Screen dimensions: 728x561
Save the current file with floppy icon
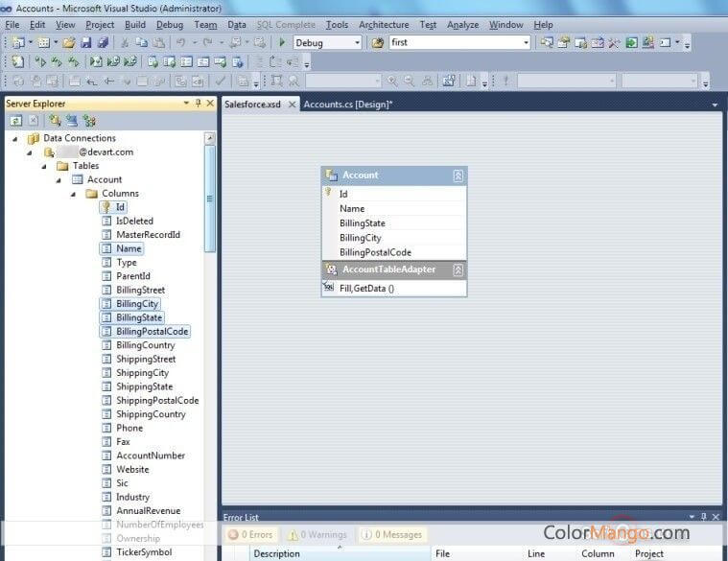click(x=86, y=43)
